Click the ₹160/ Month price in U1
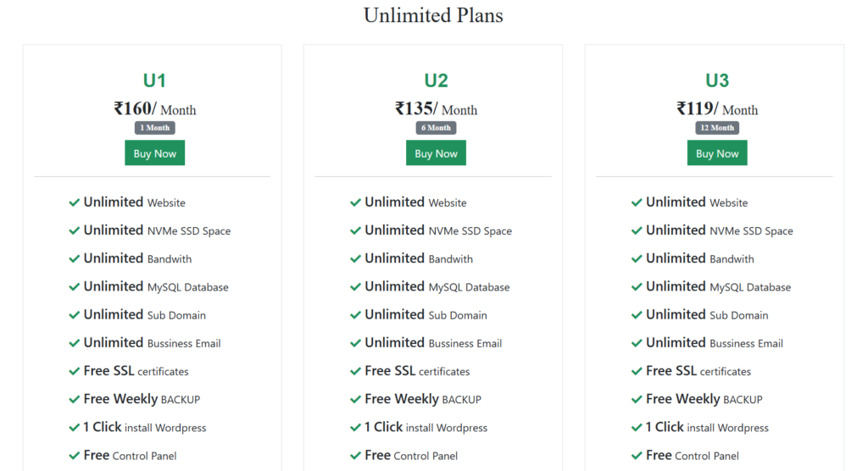The height and width of the screenshot is (471, 868). click(154, 108)
